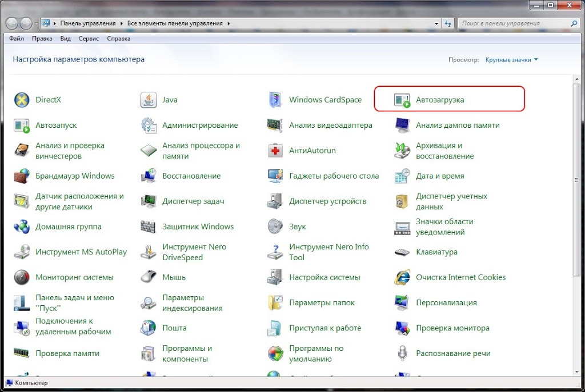
Task: Open the Параметры папок link
Action: point(322,302)
